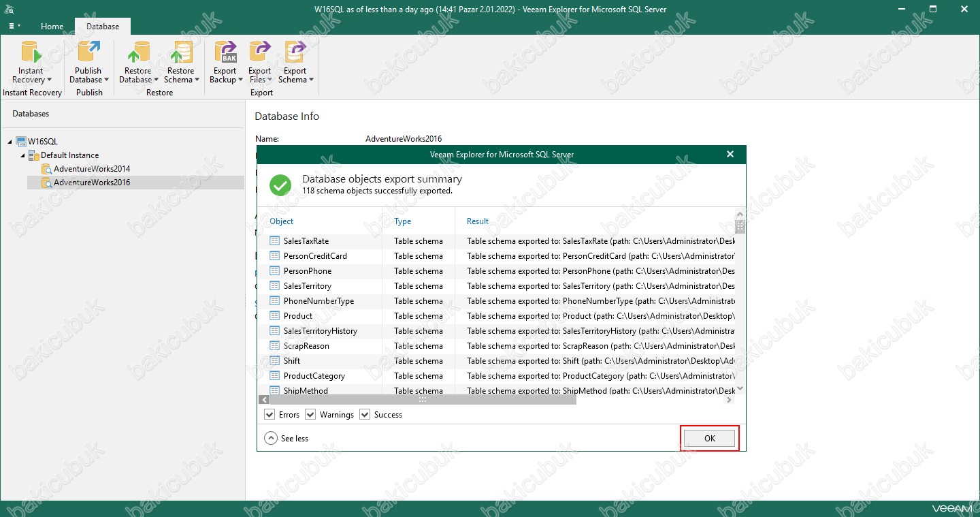Click the PersonCreditCard object name

point(315,256)
